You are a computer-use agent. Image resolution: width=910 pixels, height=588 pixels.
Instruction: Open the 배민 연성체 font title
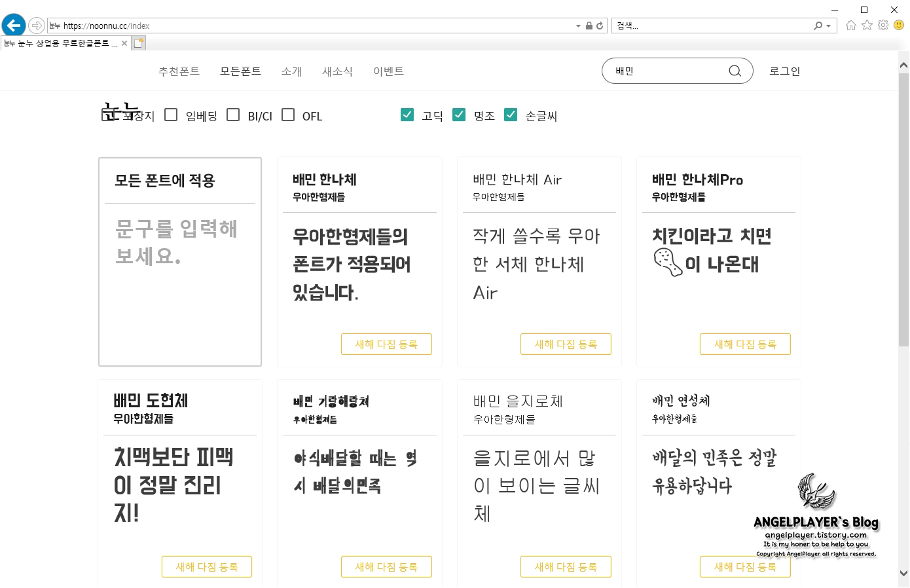coord(681,401)
